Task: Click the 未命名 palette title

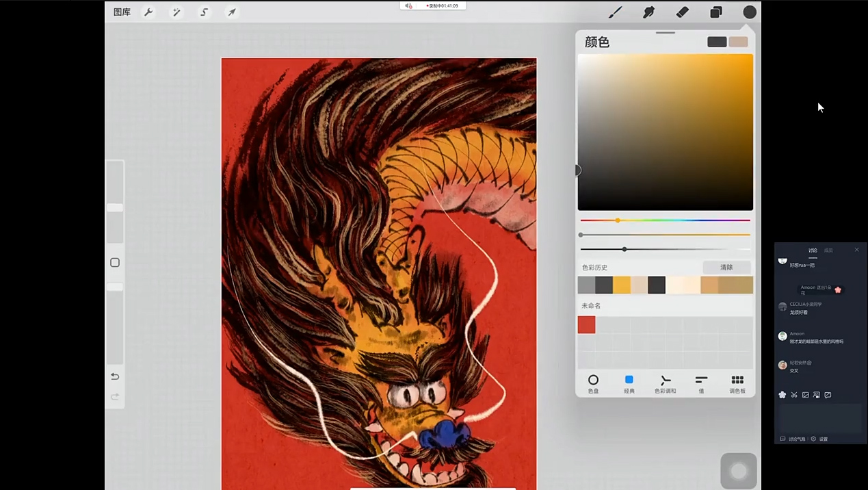Action: (591, 306)
